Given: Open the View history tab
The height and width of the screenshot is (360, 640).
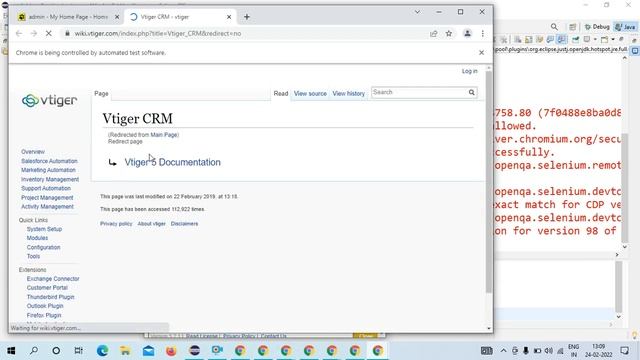Looking at the screenshot, I should (x=349, y=93).
